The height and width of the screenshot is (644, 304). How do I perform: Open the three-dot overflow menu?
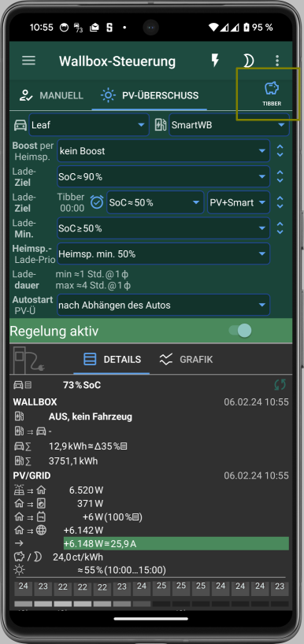click(x=277, y=61)
